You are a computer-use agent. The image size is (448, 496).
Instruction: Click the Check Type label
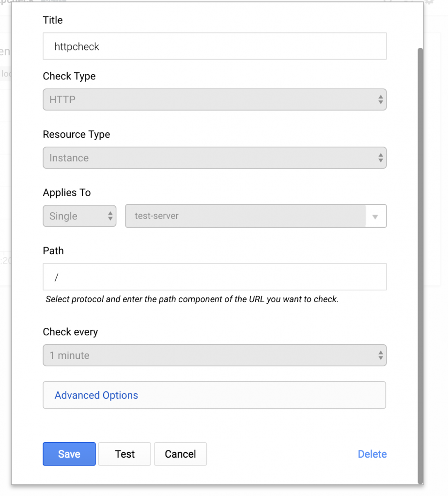tap(69, 77)
